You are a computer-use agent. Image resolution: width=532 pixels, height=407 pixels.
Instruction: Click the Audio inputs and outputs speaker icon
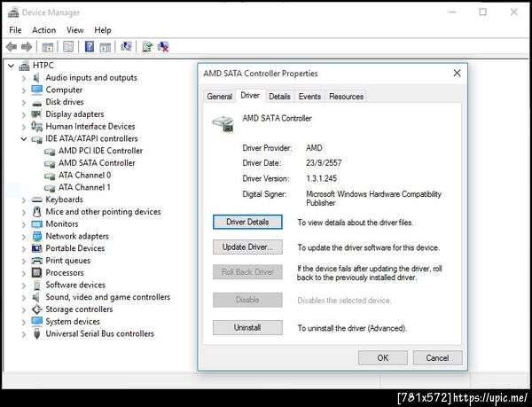36,78
